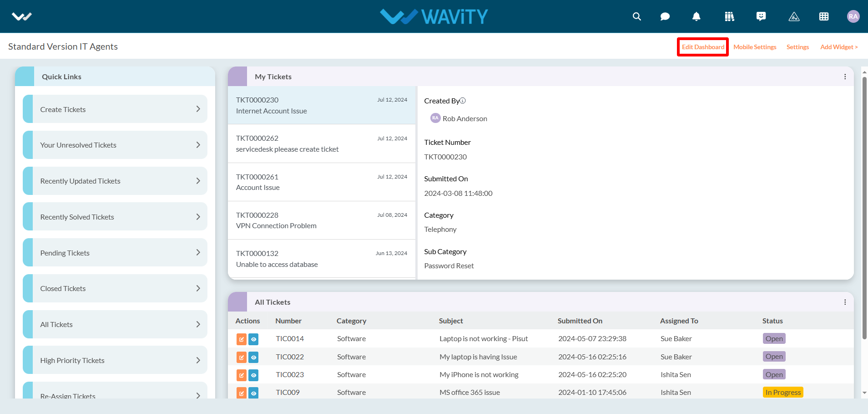Select ticket TKT0000262 servicedesk pleease create ticket
868x414 pixels.
(x=322, y=143)
